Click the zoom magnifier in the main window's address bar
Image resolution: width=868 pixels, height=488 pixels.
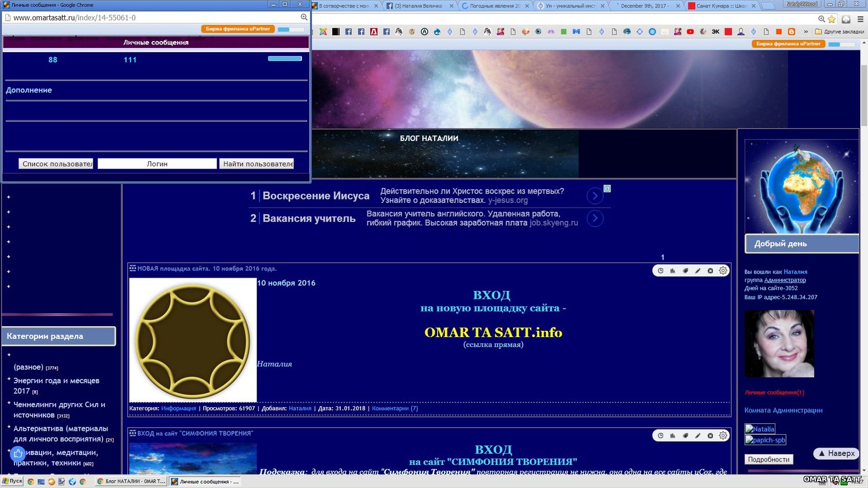point(821,19)
